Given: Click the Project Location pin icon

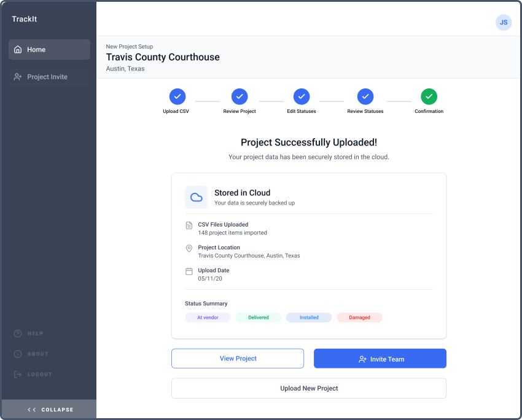Looking at the screenshot, I should tap(189, 248).
